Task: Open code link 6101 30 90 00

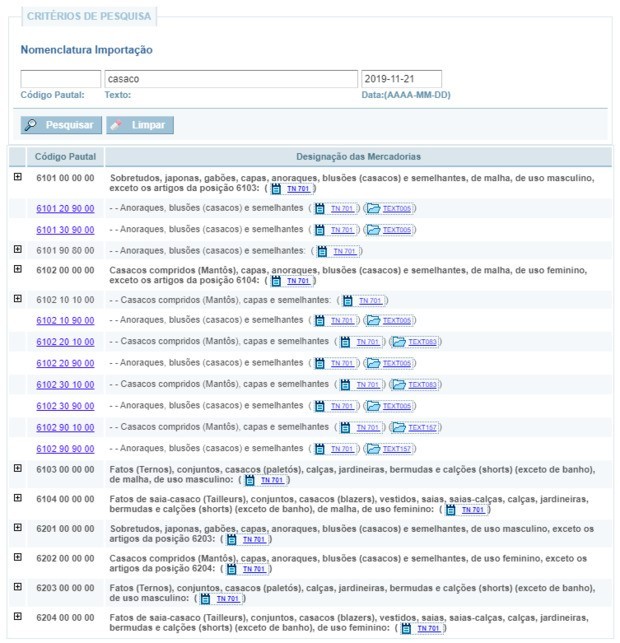Action: [x=65, y=230]
